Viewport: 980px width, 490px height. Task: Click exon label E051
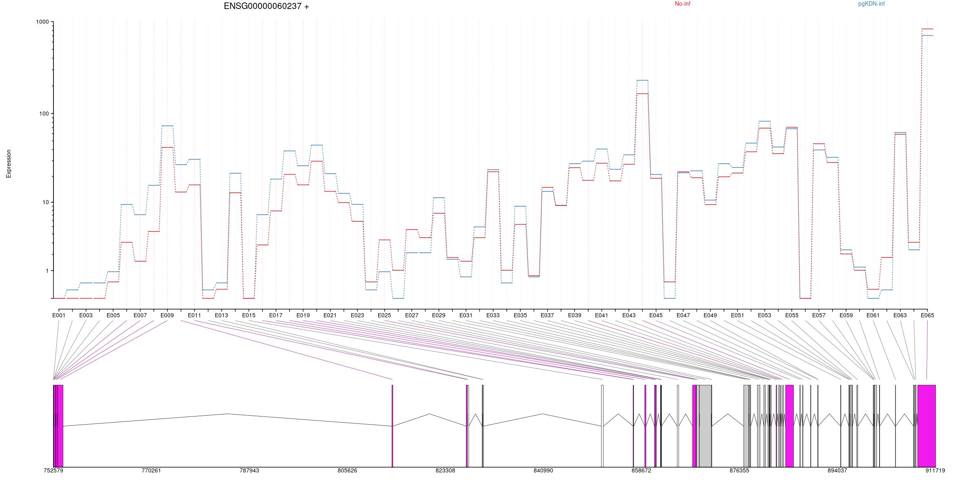coord(737,315)
